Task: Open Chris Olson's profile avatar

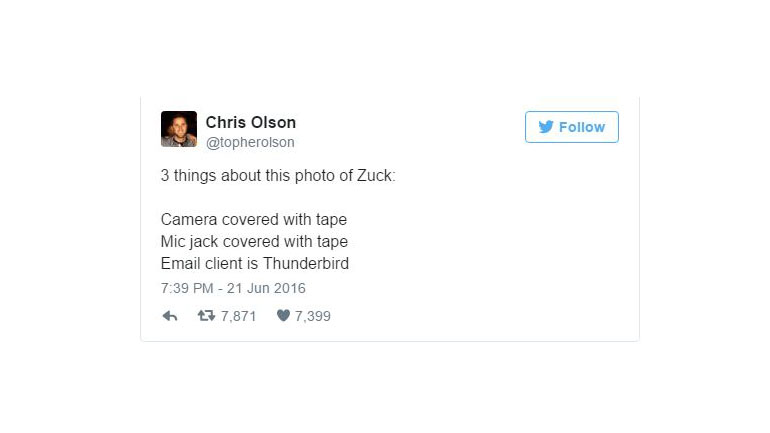Action: click(179, 129)
